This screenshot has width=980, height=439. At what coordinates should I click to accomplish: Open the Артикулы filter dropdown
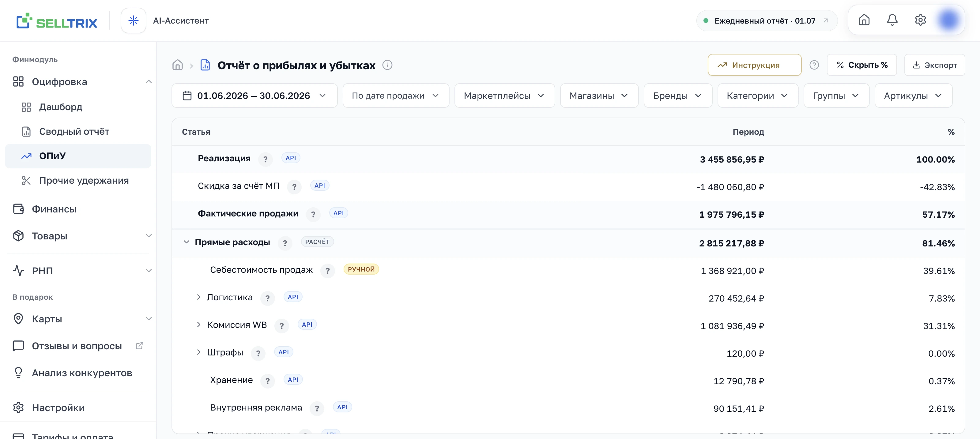(913, 96)
